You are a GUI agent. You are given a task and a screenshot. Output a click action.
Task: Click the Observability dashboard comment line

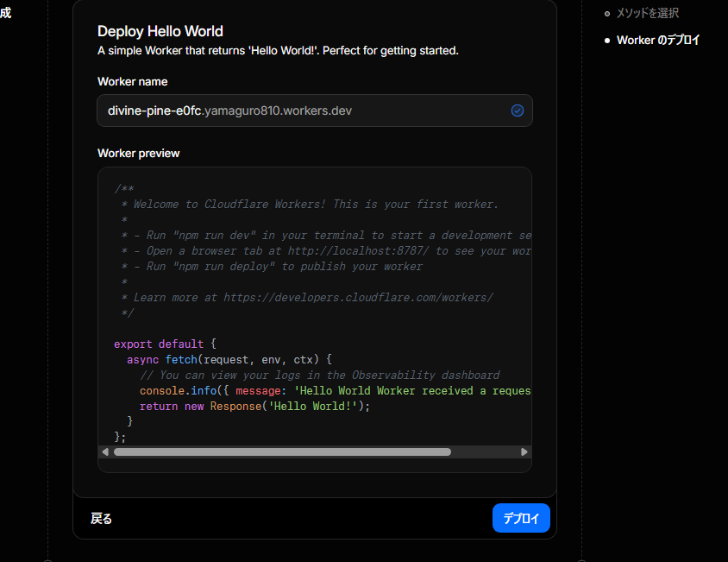[320, 376]
